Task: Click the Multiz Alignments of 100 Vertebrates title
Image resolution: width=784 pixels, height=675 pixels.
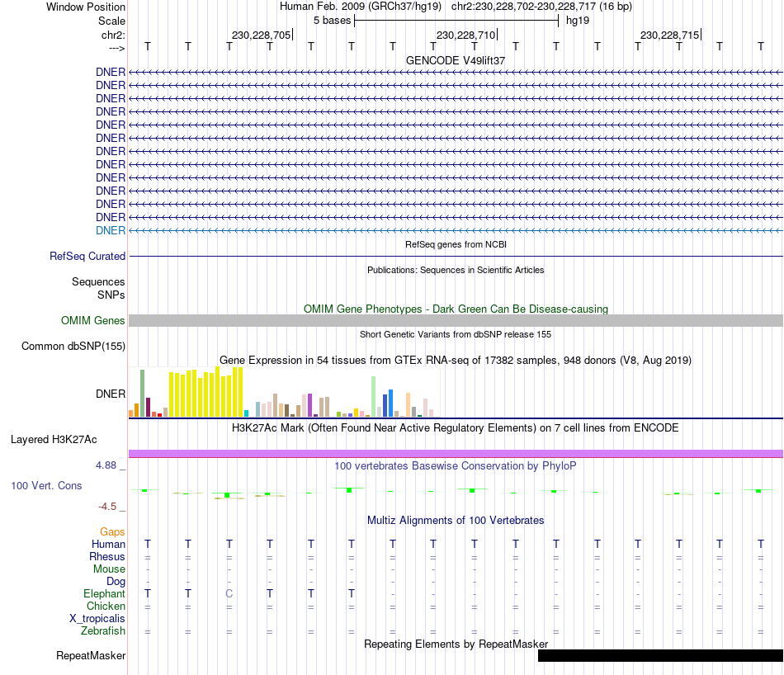Action: (x=456, y=521)
